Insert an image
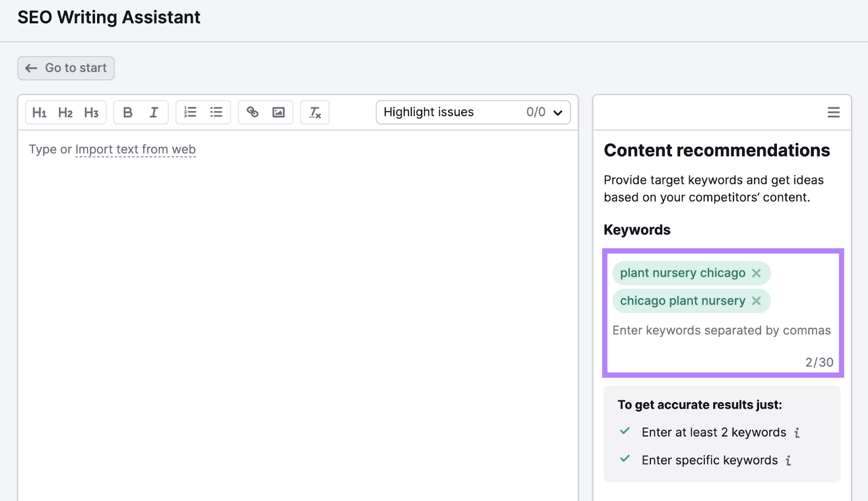Viewport: 868px width, 501px height. (x=278, y=112)
